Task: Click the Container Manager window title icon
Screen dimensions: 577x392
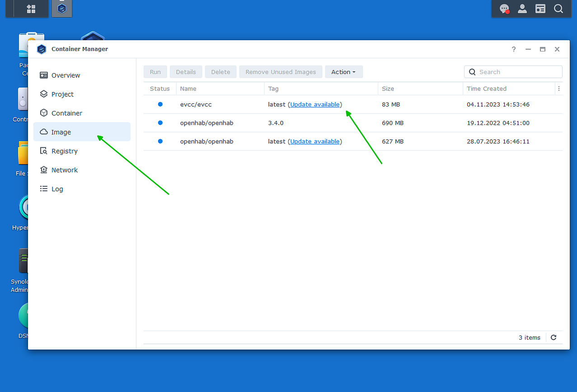Action: tap(42, 49)
